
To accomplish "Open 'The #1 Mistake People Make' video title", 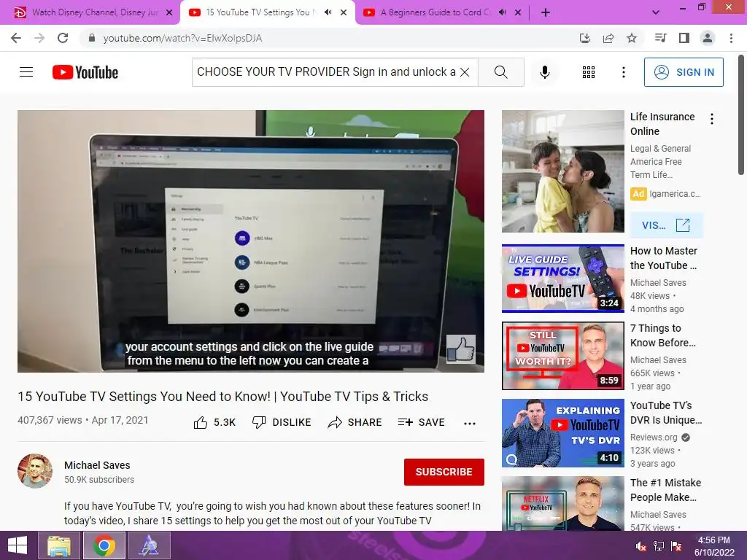I will 665,489.
